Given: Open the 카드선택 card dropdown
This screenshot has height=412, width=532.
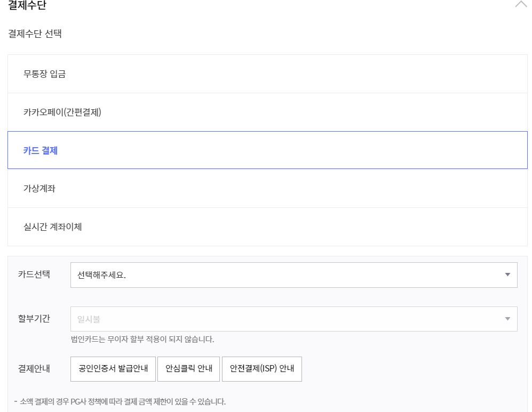Looking at the screenshot, I should (x=293, y=274).
